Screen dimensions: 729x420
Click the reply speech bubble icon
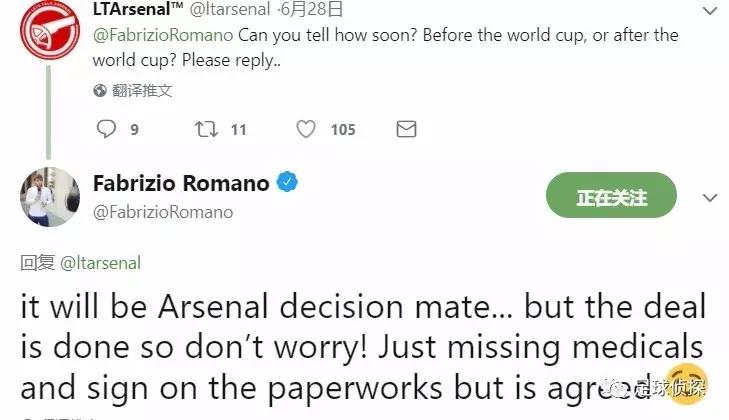coord(106,129)
